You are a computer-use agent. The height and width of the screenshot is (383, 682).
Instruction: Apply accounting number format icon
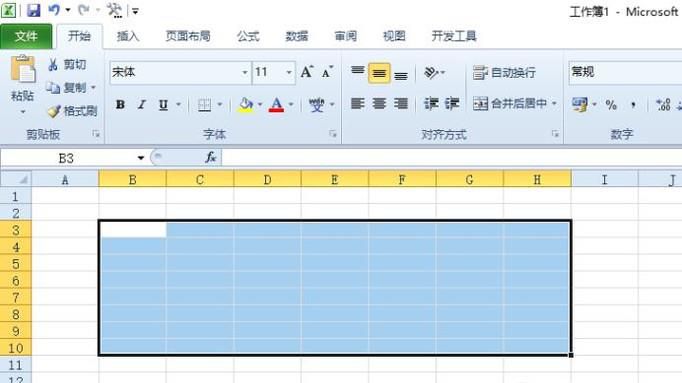coord(580,104)
